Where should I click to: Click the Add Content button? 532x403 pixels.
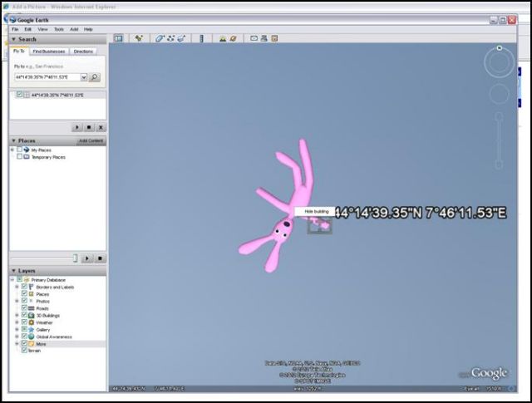pyautogui.click(x=91, y=141)
